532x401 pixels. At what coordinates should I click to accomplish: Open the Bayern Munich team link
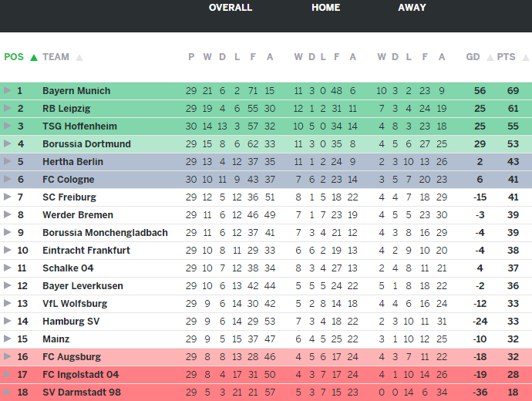coord(76,91)
